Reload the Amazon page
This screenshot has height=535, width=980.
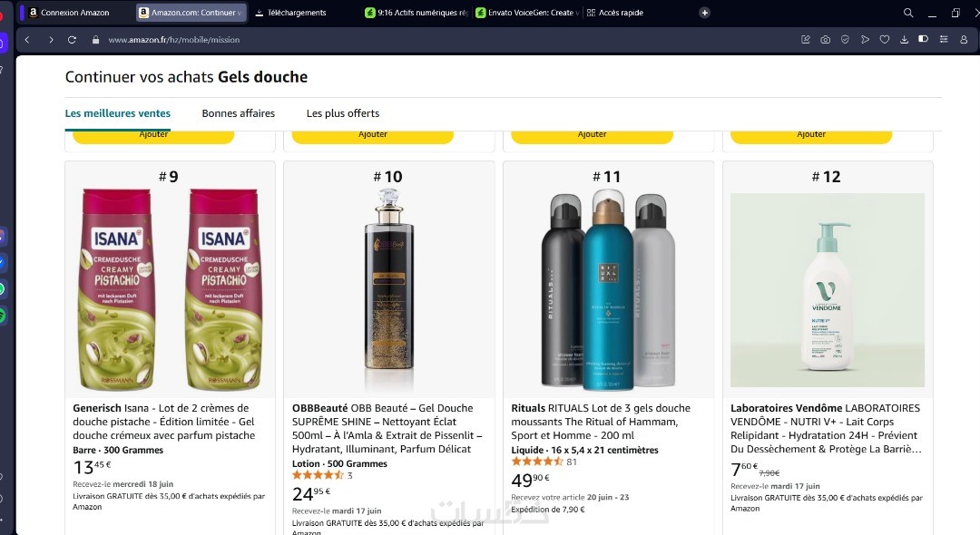coord(73,40)
